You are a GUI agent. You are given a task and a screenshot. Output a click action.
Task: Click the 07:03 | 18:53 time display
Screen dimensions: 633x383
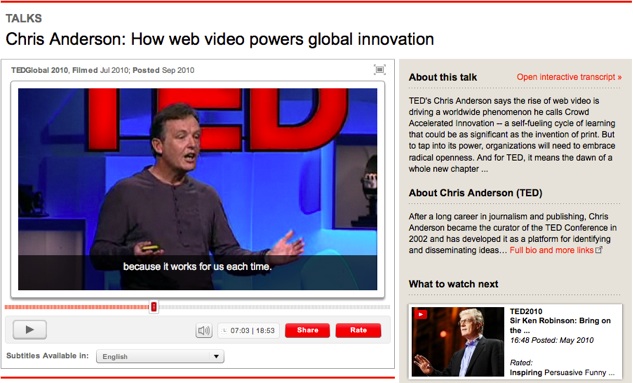[252, 331]
